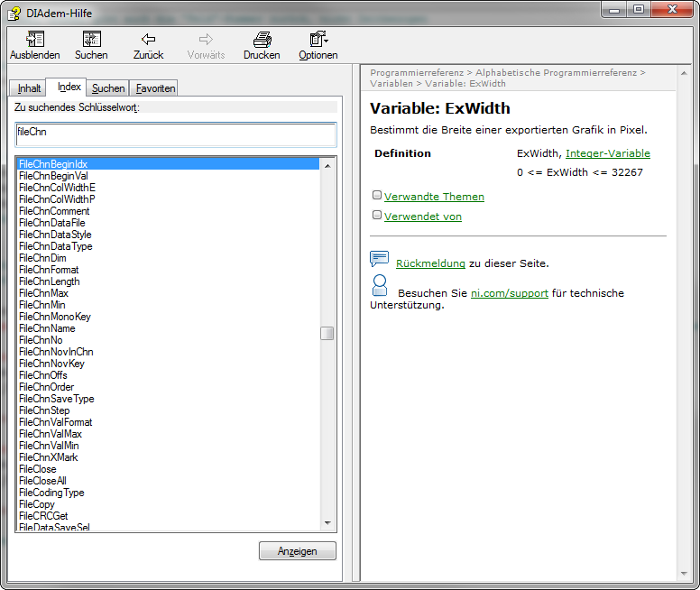Select FileChnBeginVal in the list

tap(53, 176)
